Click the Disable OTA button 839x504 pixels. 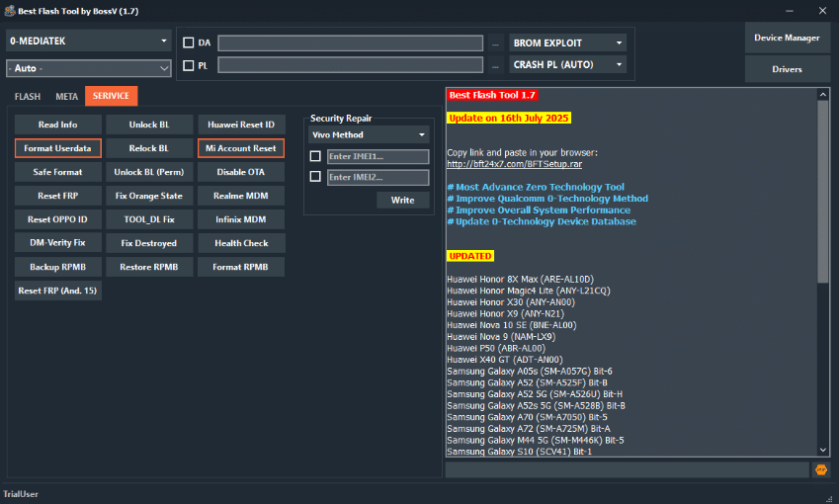tap(241, 172)
